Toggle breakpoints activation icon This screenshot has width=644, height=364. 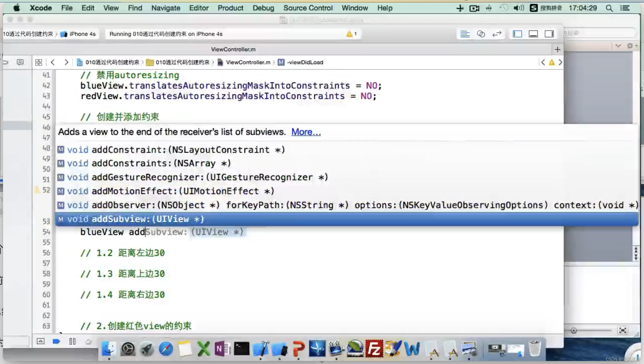pos(57,341)
